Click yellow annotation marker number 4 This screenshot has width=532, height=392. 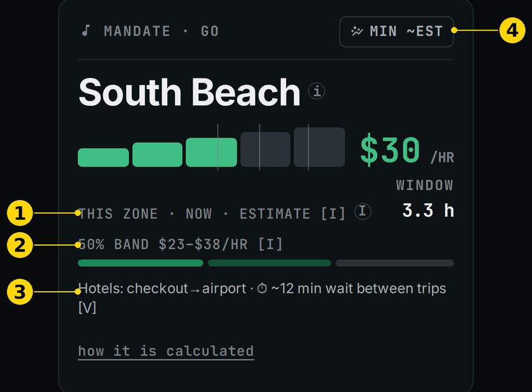(x=512, y=30)
